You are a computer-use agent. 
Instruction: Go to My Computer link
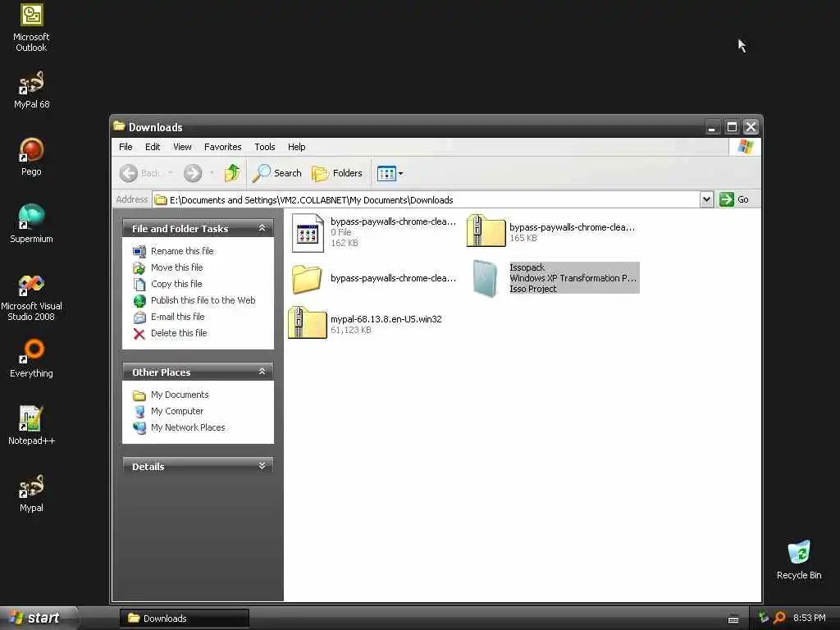pyautogui.click(x=177, y=411)
